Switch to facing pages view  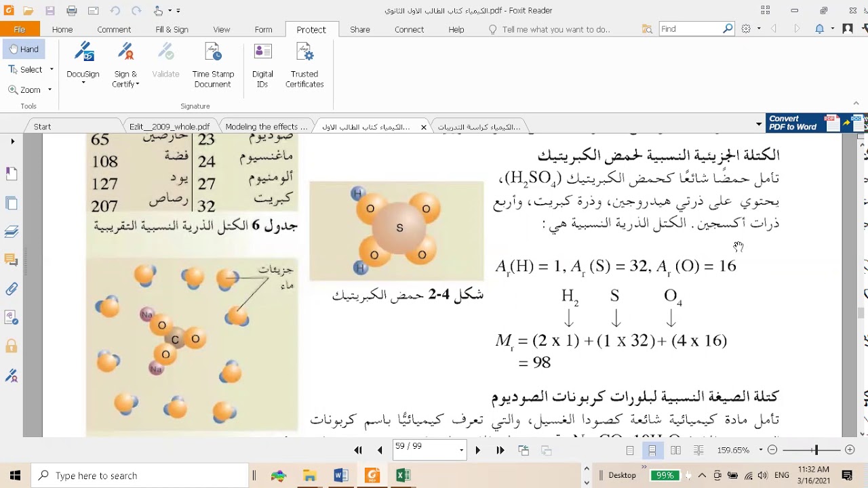[x=675, y=450]
